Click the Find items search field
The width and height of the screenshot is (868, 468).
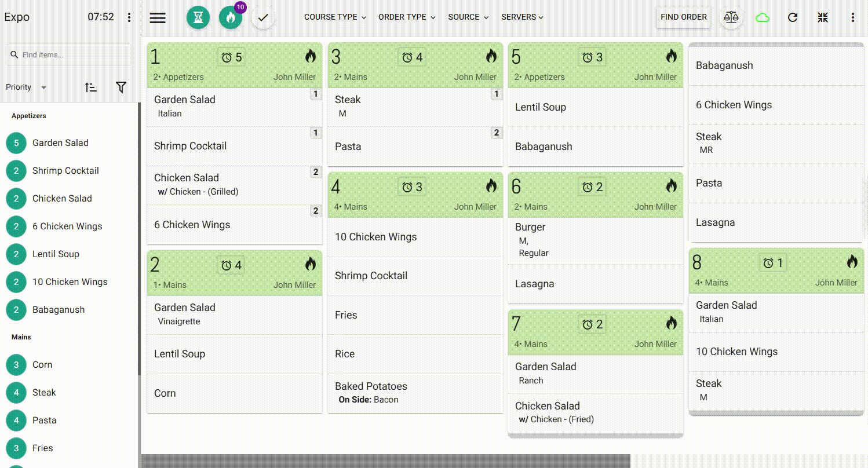68,55
